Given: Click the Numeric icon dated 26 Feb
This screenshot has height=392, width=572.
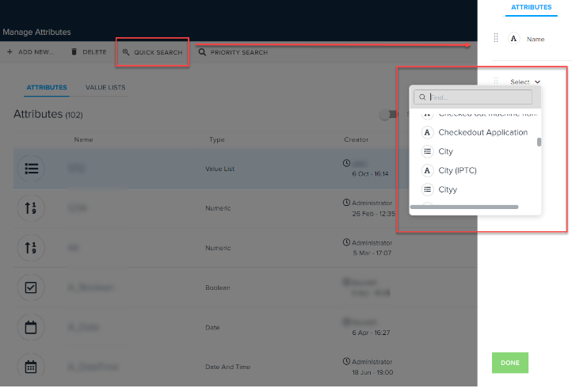Looking at the screenshot, I should 31,208.
